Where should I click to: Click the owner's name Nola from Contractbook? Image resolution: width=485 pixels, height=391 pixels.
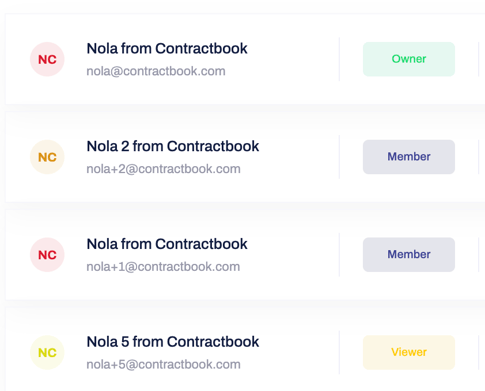pos(167,48)
